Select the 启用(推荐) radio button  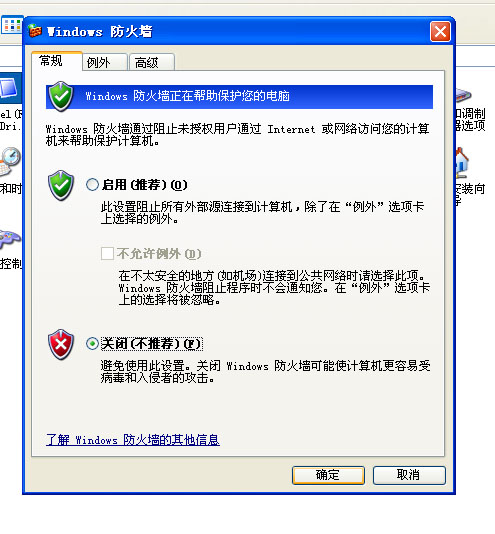92,185
